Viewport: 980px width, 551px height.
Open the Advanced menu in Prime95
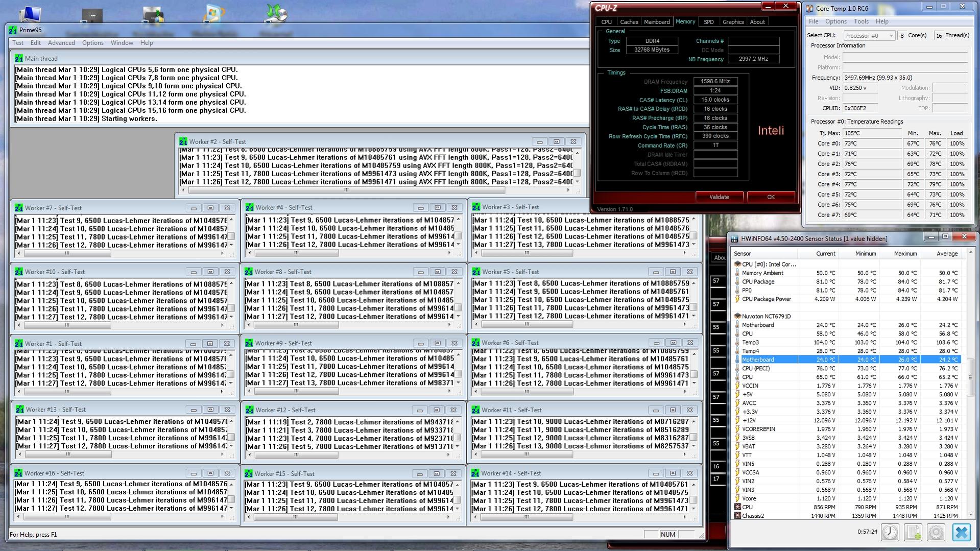pyautogui.click(x=61, y=43)
